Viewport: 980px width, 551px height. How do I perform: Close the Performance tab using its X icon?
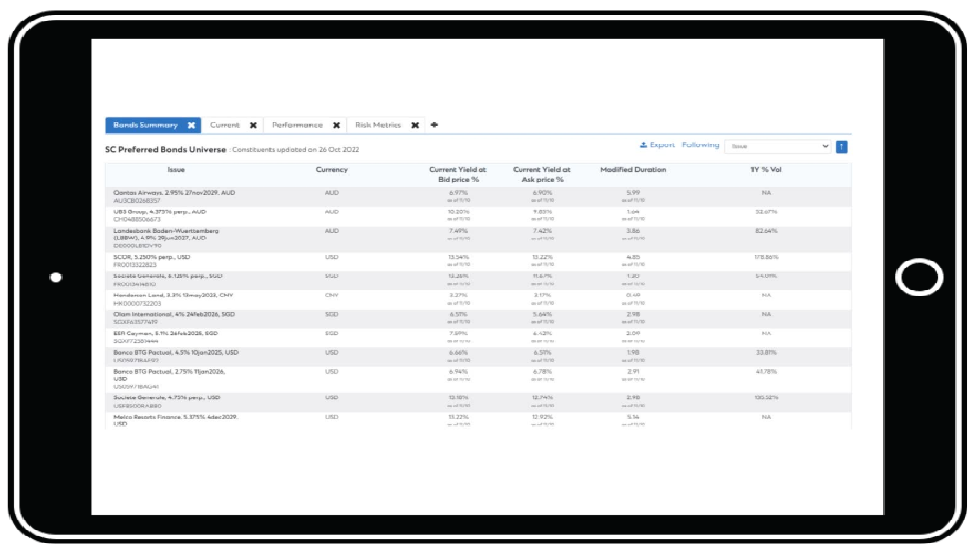point(336,126)
